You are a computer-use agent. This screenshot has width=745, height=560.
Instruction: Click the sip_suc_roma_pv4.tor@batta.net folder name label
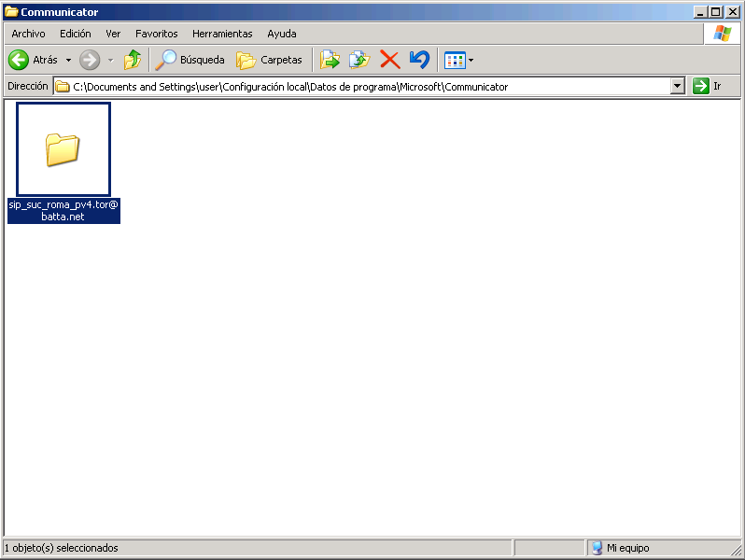[63, 210]
